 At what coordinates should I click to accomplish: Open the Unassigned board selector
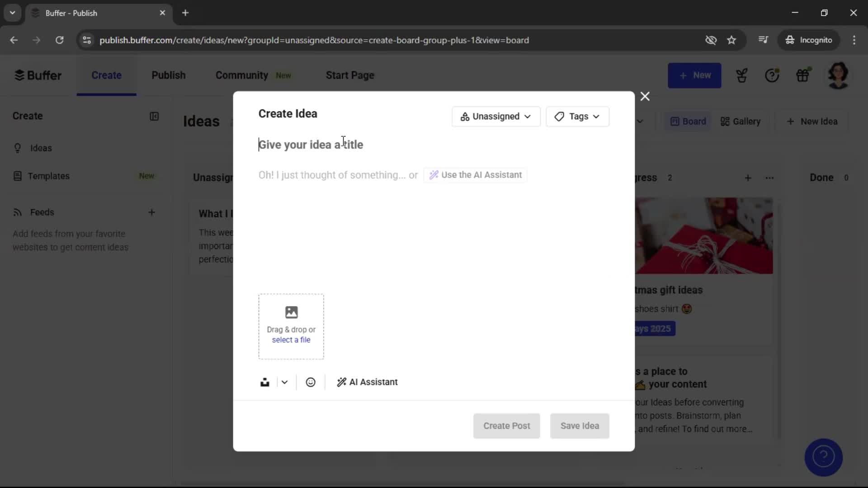495,117
